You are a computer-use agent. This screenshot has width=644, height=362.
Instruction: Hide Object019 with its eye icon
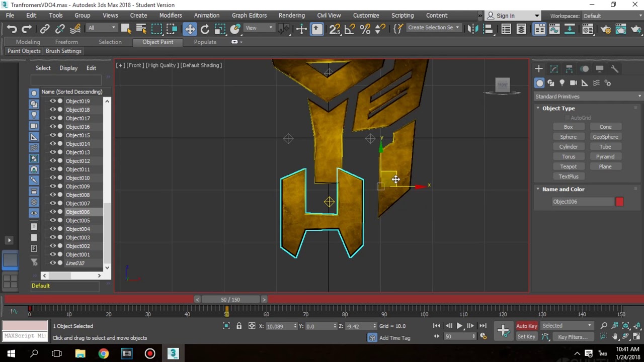click(x=52, y=101)
